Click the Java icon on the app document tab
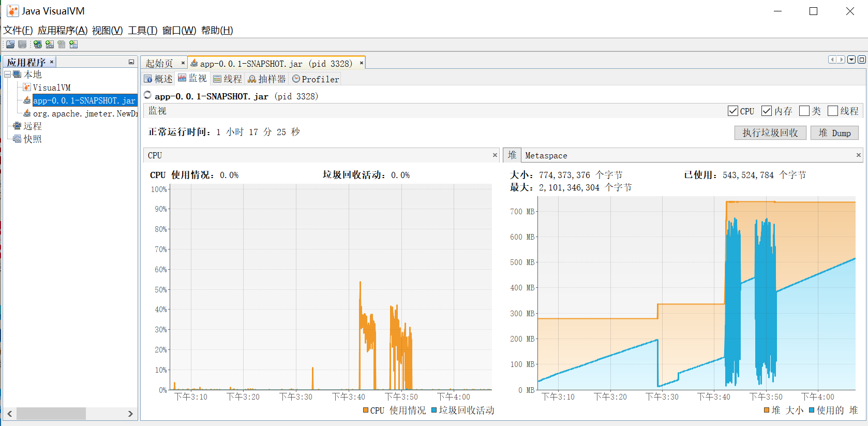Viewport: 868px width, 426px height. click(194, 63)
